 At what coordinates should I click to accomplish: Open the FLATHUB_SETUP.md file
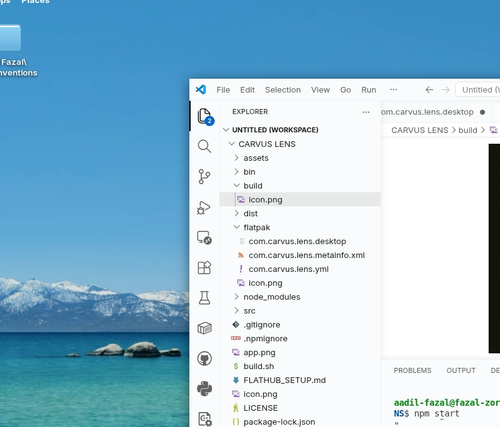[x=300, y=380]
